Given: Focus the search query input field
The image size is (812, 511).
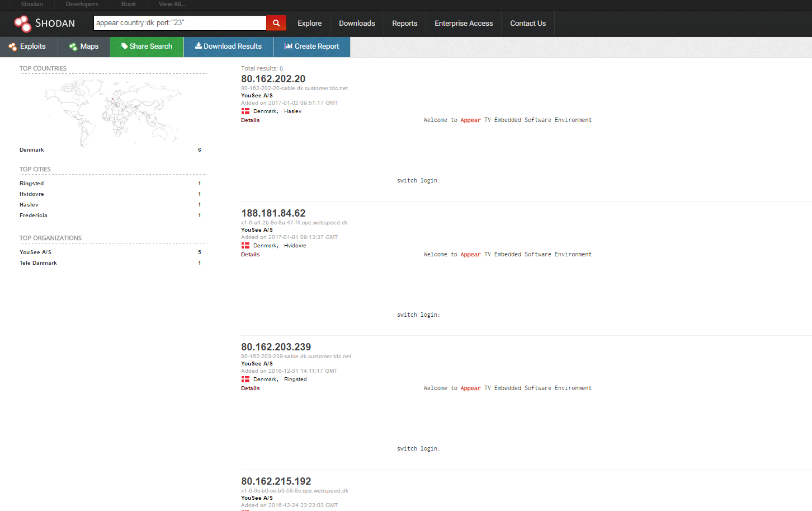Looking at the screenshot, I should (179, 23).
